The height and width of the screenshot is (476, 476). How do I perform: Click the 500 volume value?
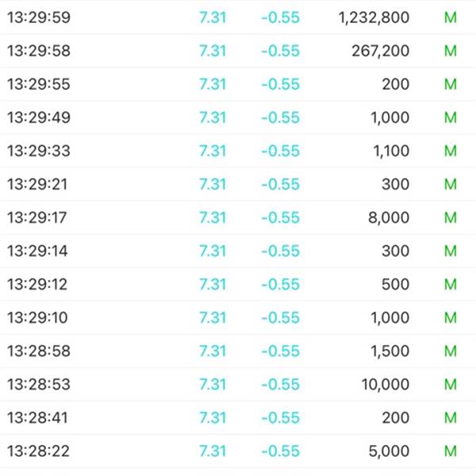(396, 285)
